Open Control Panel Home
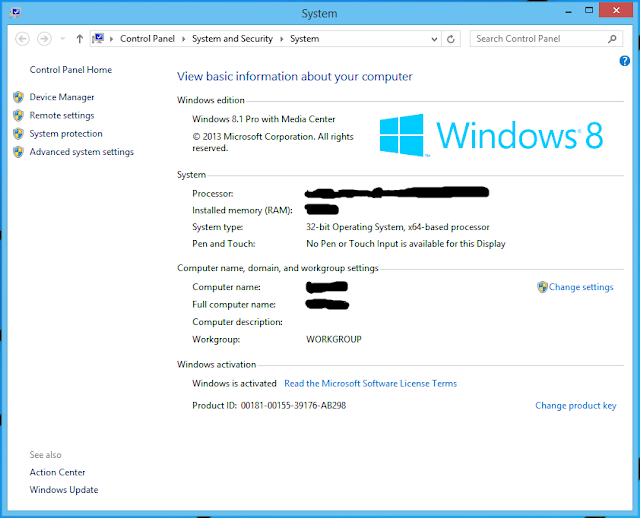The width and height of the screenshot is (640, 518). click(x=71, y=70)
